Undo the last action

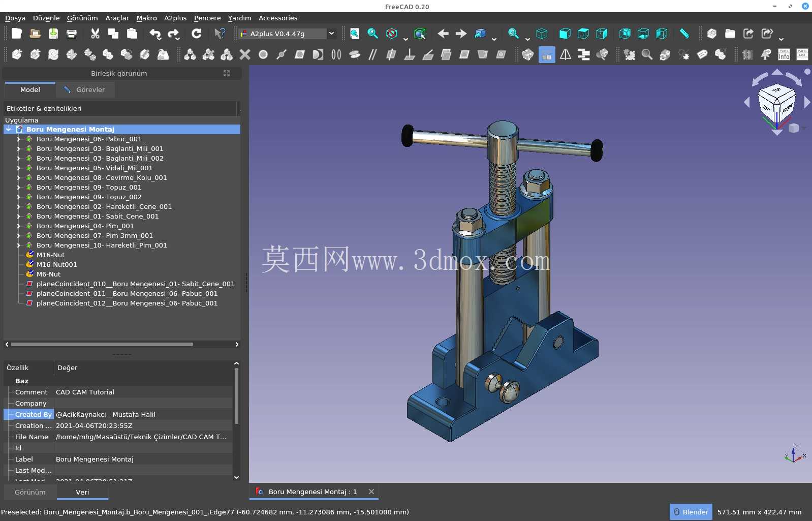155,34
